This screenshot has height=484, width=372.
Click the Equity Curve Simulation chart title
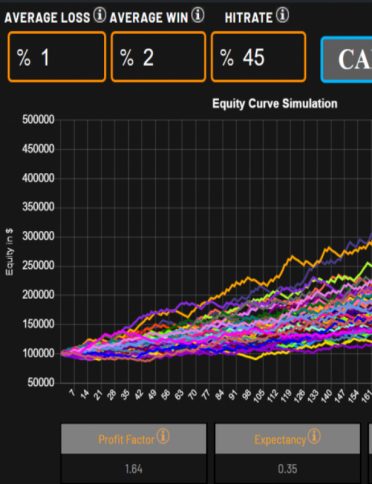275,104
